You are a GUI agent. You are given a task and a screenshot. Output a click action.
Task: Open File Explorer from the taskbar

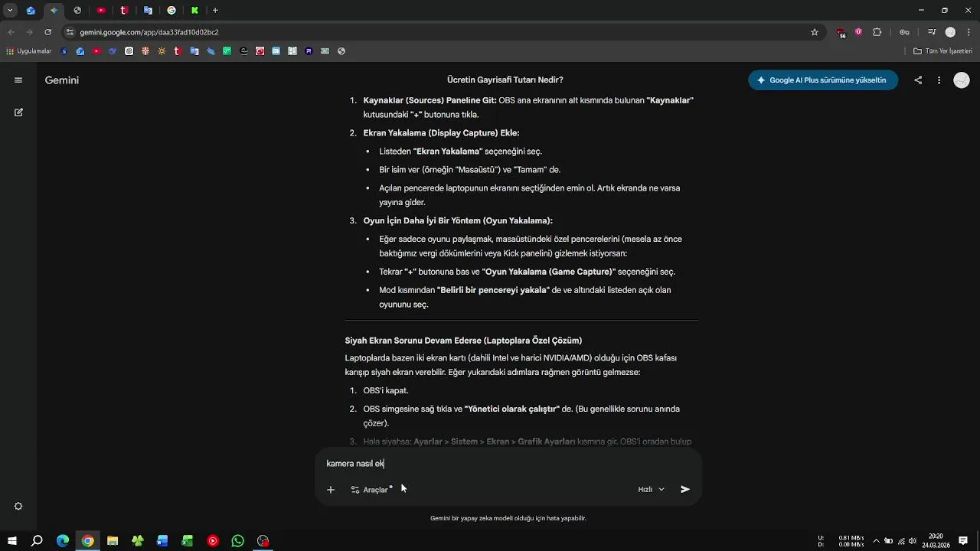click(x=113, y=541)
